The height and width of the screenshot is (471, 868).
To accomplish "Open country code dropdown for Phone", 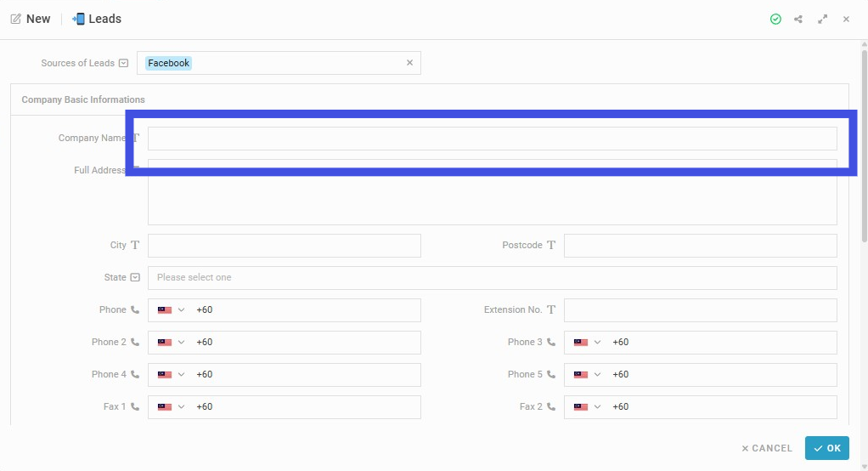I will click(x=171, y=310).
